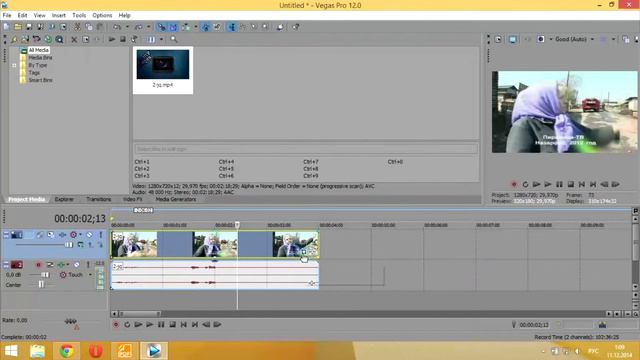Open video track automation settings dropdown

[x=80, y=235]
